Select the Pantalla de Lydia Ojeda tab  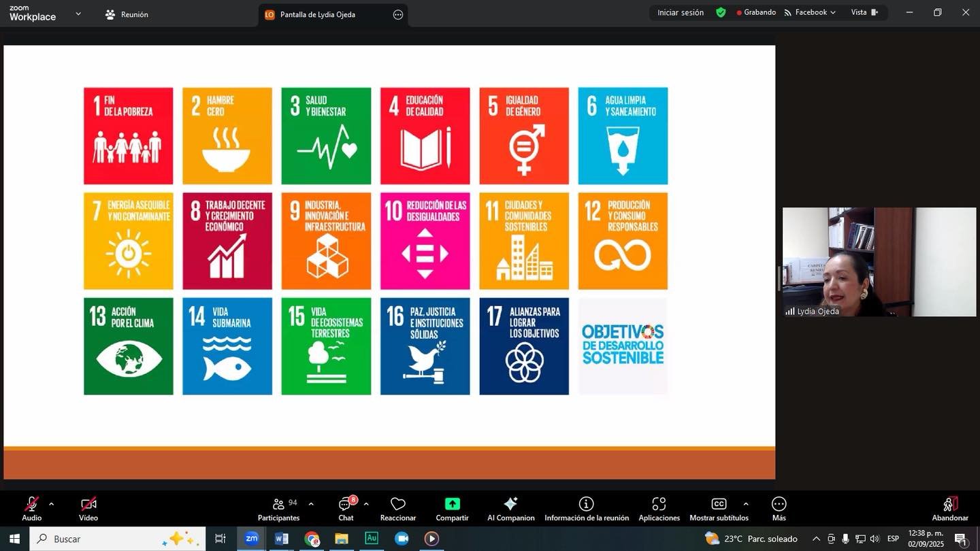(x=318, y=14)
